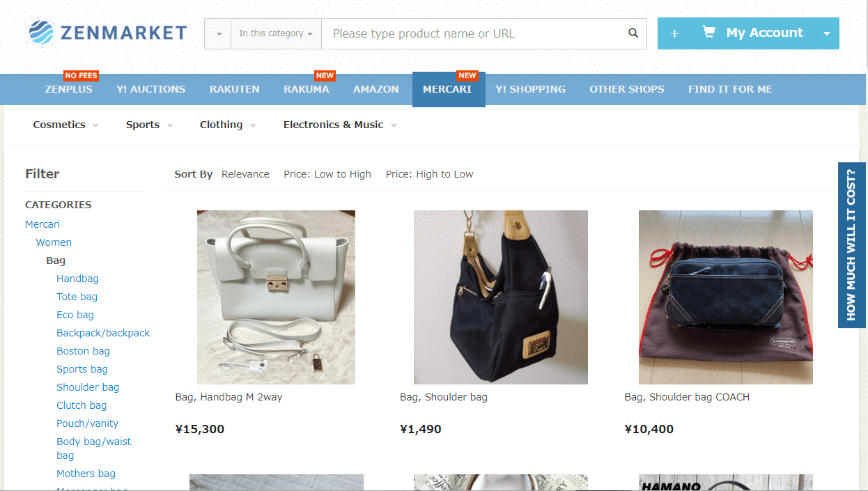The image size is (868, 491).
Task: Open the HOW MUCH WILL IT COST panel
Action: pyautogui.click(x=851, y=245)
